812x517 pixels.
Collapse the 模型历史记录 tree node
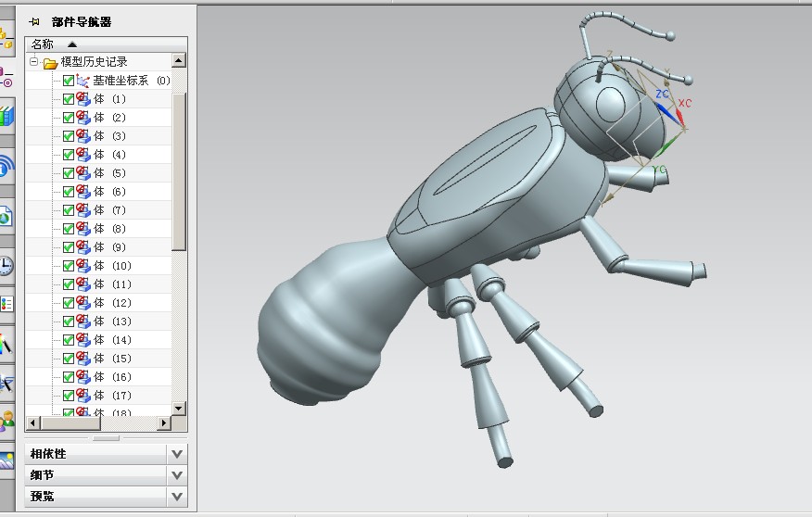(x=33, y=61)
